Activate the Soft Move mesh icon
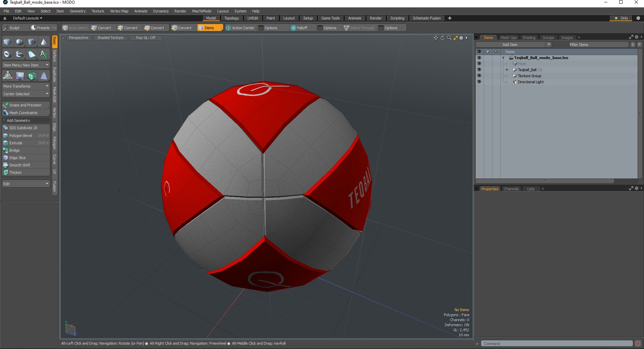The width and height of the screenshot is (644, 349). [x=19, y=76]
